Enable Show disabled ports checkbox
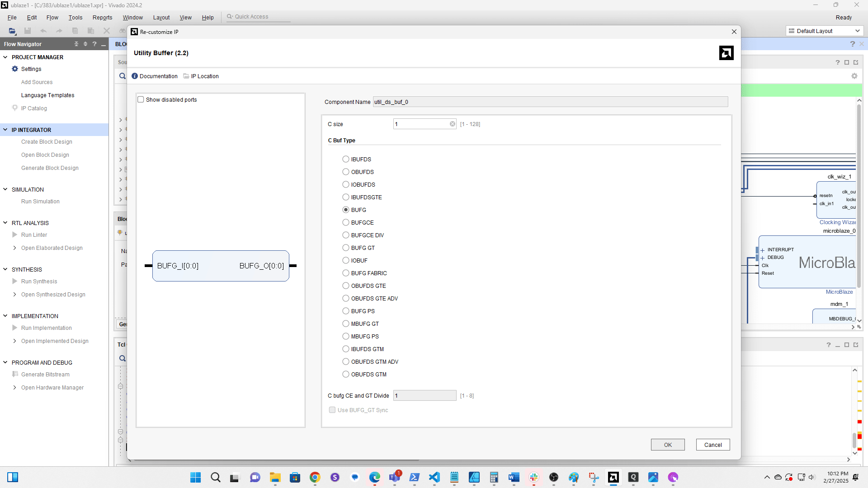The image size is (868, 488). (x=141, y=99)
